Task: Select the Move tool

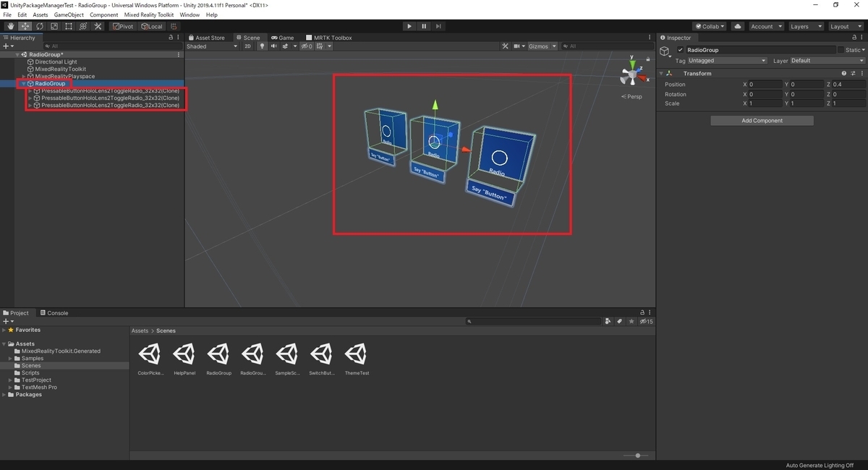Action: pyautogui.click(x=25, y=26)
